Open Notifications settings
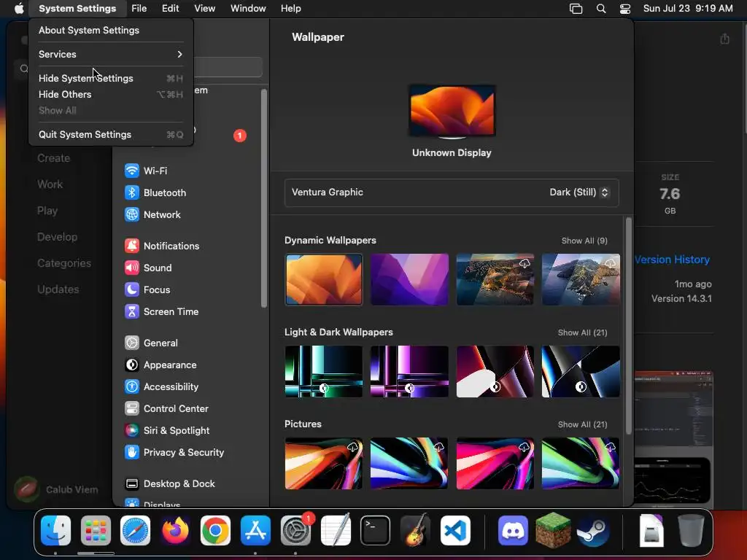747x560 pixels. point(162,246)
